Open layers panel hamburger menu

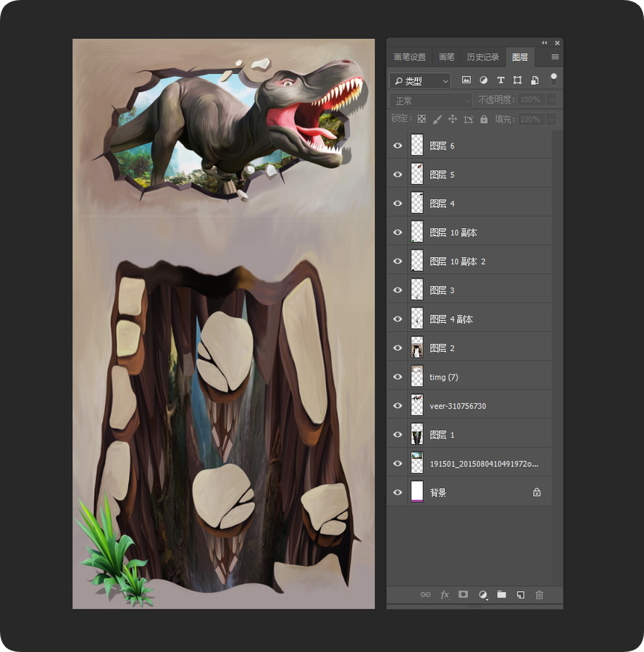(x=555, y=57)
